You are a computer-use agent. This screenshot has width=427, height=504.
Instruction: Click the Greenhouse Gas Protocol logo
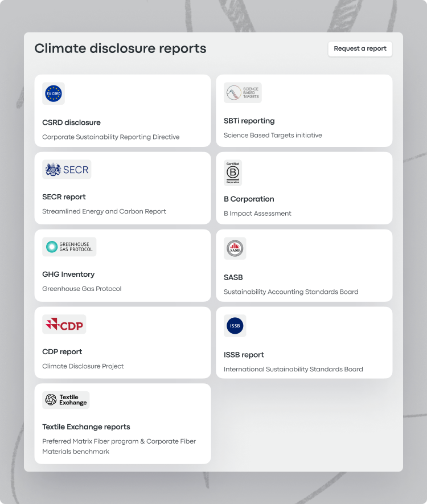(x=69, y=247)
